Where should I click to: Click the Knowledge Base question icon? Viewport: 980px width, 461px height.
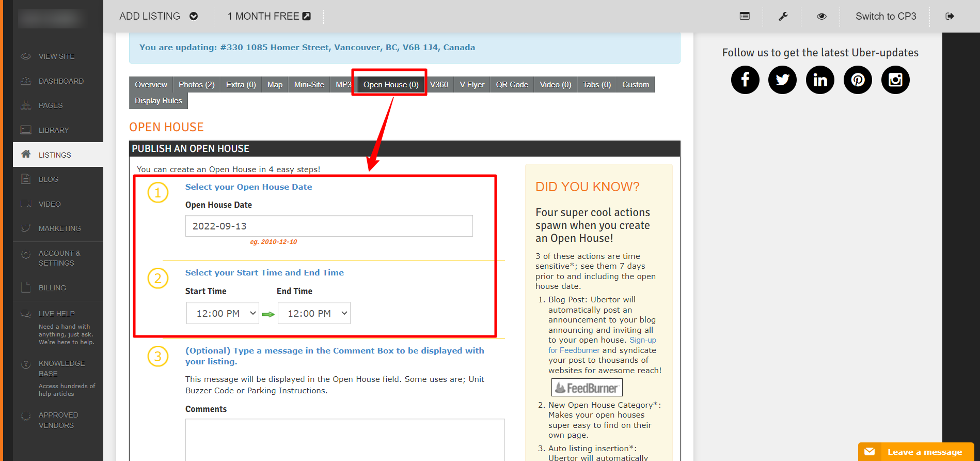pyautogui.click(x=26, y=364)
